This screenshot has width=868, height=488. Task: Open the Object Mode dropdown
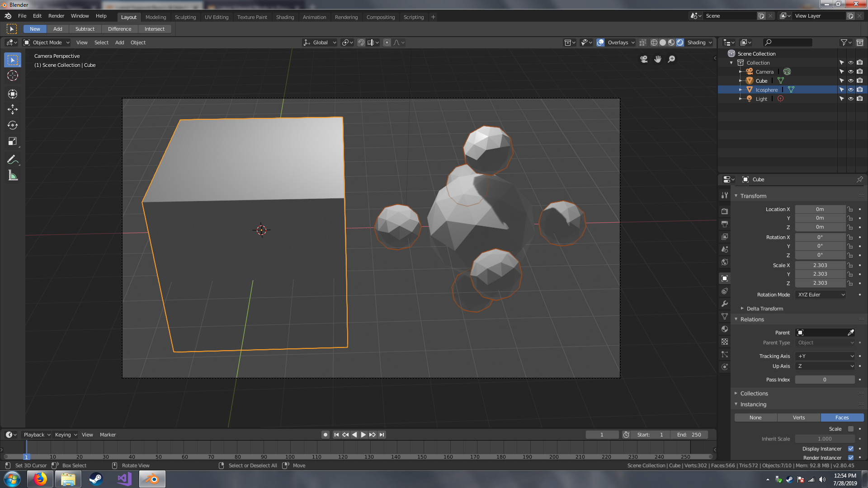pyautogui.click(x=47, y=42)
